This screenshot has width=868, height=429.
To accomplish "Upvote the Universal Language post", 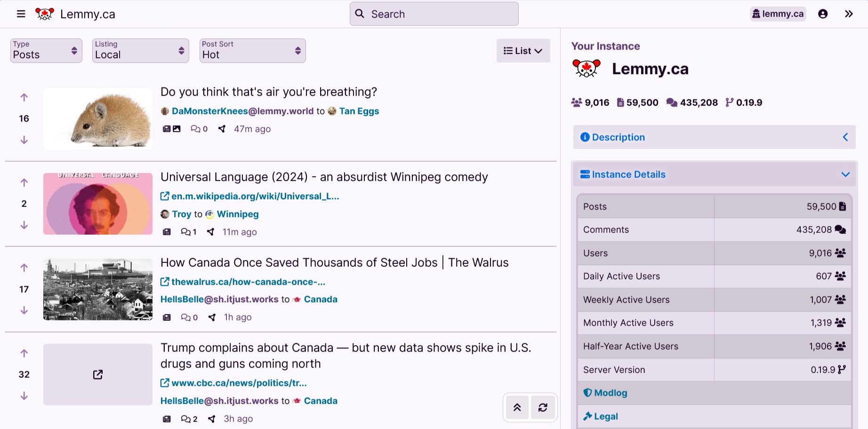I will [x=24, y=183].
